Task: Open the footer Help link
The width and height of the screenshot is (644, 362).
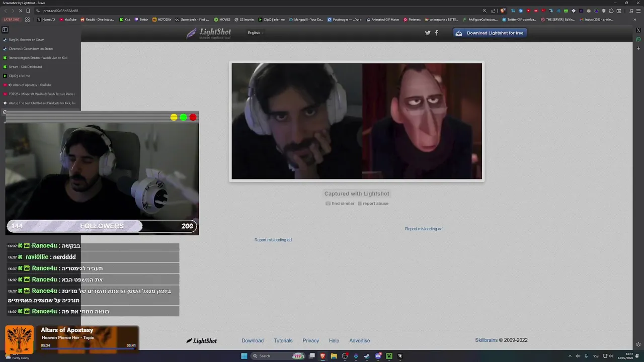Action: pos(334,340)
